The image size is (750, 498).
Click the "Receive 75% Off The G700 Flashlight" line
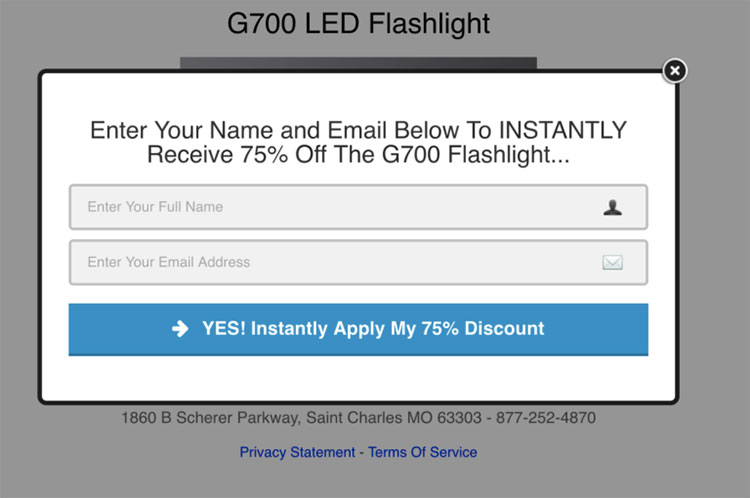(x=358, y=155)
